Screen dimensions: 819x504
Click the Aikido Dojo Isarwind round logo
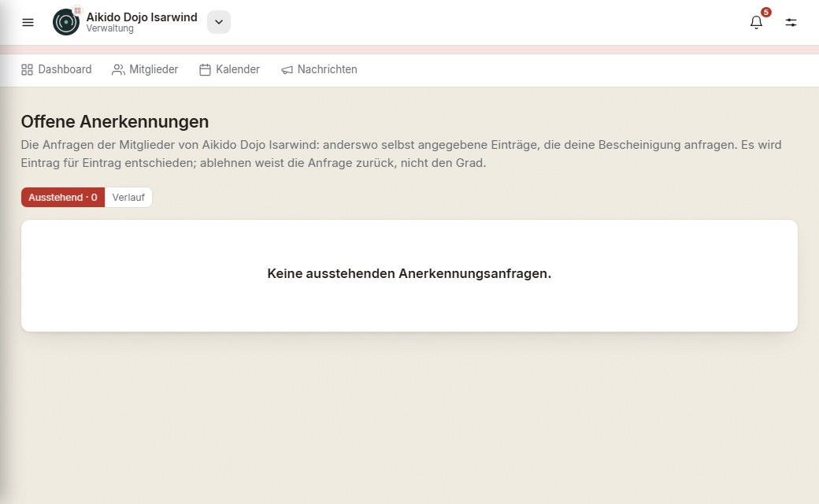66,22
